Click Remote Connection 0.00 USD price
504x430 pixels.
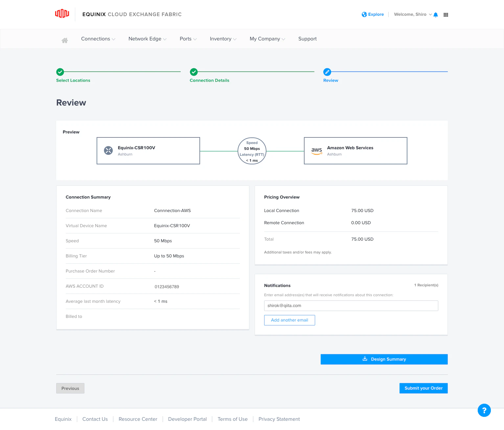[x=361, y=223]
